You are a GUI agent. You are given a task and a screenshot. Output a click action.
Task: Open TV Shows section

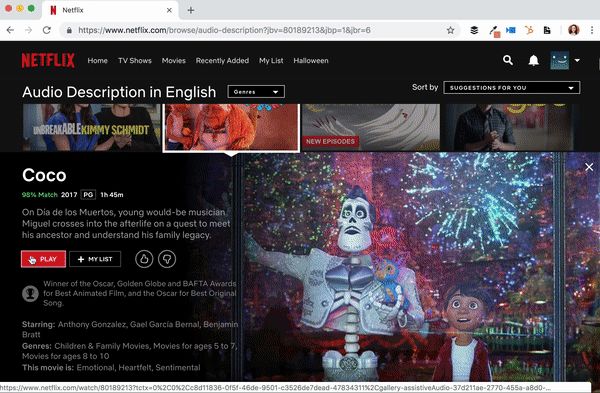(135, 60)
